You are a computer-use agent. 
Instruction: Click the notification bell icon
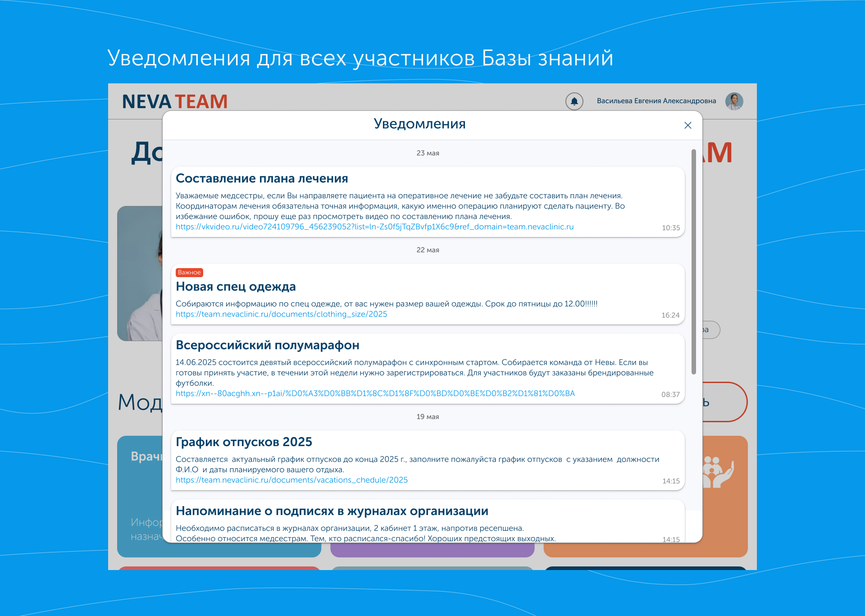[574, 101]
